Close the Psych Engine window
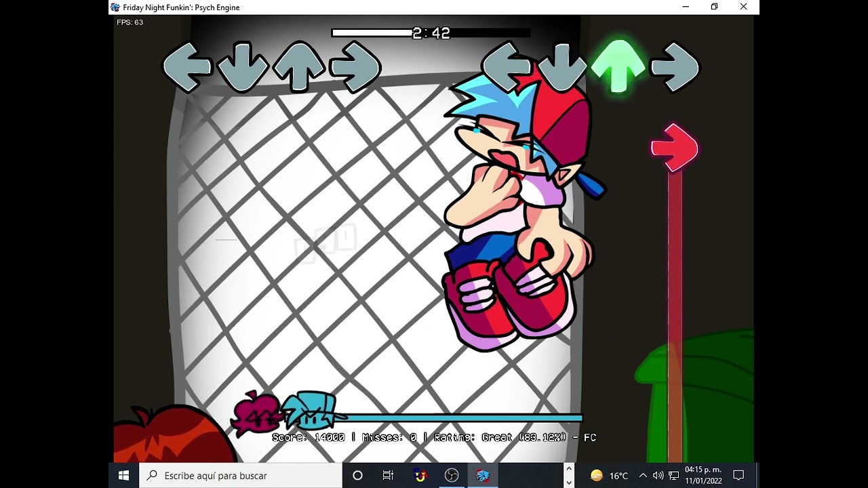This screenshot has height=488, width=868. 743,7
